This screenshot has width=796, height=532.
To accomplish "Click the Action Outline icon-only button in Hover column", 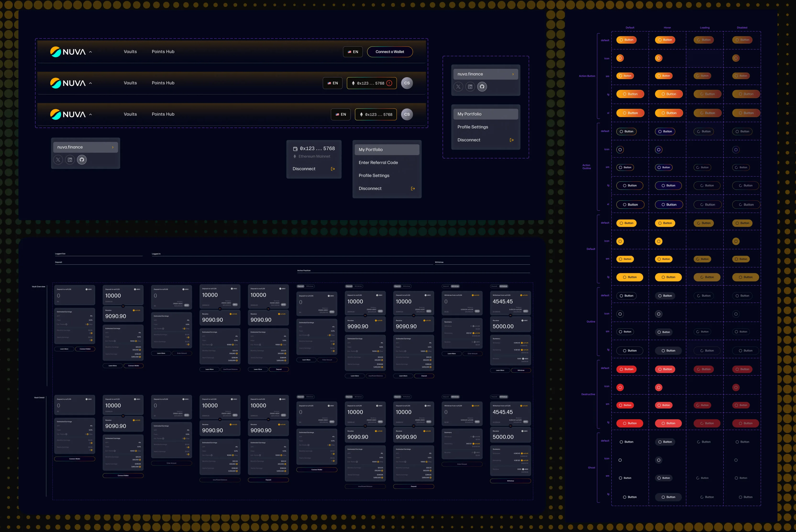I will click(x=659, y=150).
